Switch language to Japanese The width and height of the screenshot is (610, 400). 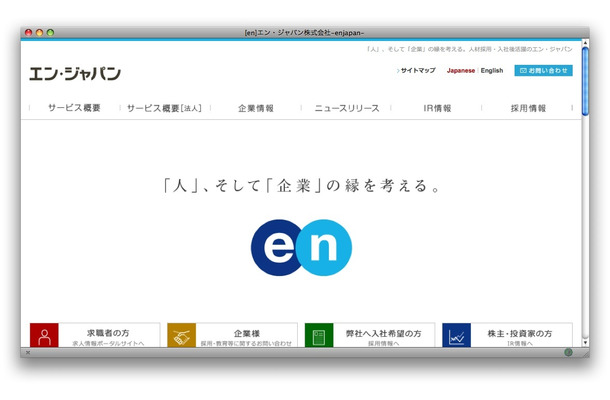tap(461, 70)
